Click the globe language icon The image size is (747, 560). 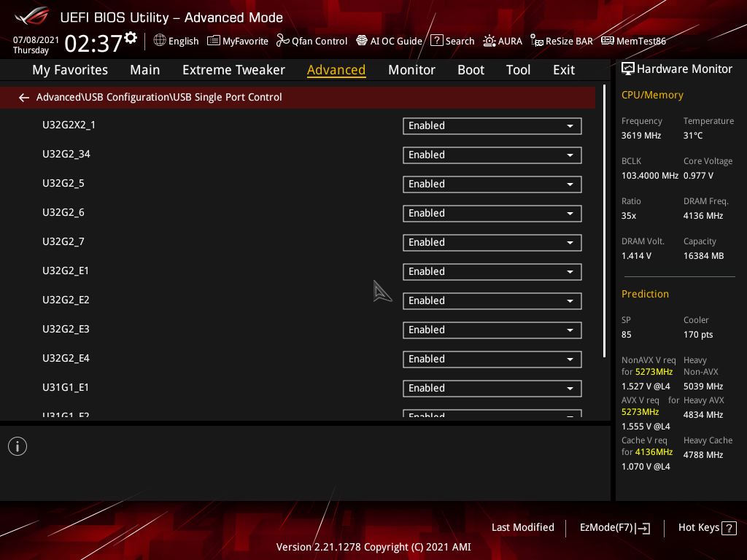point(160,41)
